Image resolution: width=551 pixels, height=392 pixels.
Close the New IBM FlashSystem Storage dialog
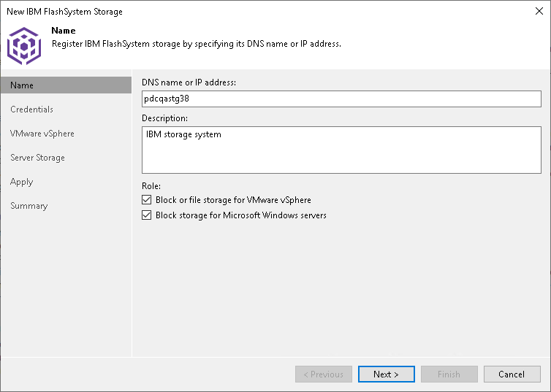tap(539, 11)
